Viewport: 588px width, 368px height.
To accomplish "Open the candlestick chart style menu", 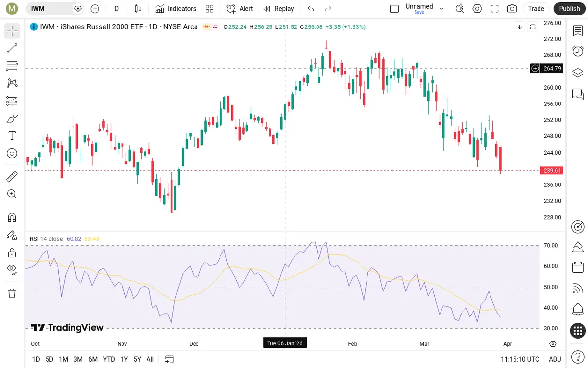I will click(x=138, y=9).
